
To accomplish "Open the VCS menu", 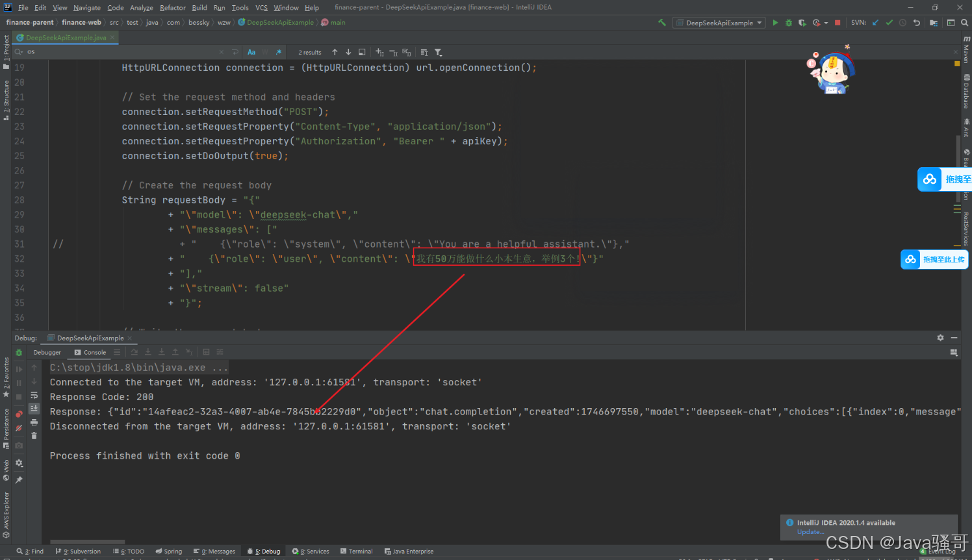I will coord(261,8).
